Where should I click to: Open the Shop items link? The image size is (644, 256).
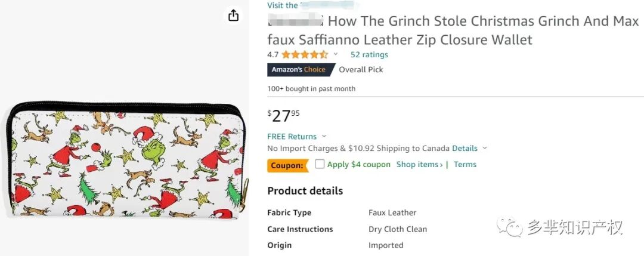[x=419, y=165]
